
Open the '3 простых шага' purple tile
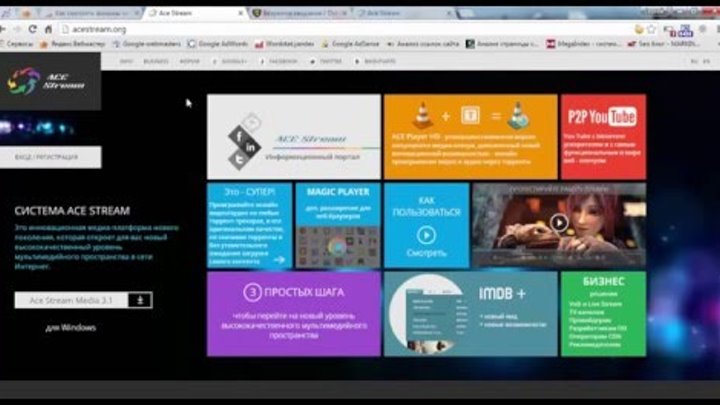[x=293, y=313]
